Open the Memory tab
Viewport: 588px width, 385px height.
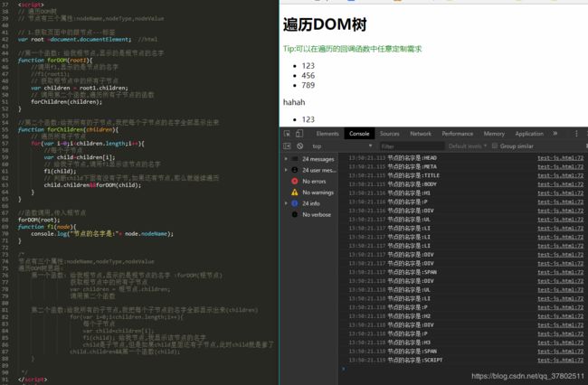[494, 134]
